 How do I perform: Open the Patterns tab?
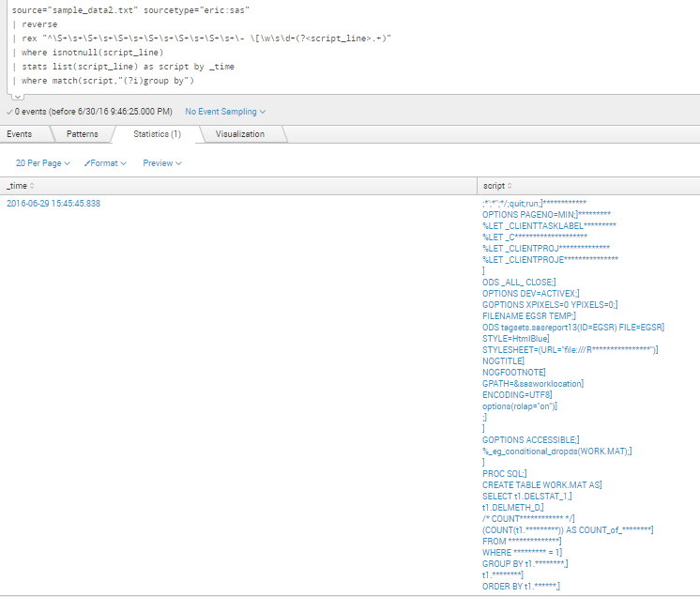tap(82, 134)
